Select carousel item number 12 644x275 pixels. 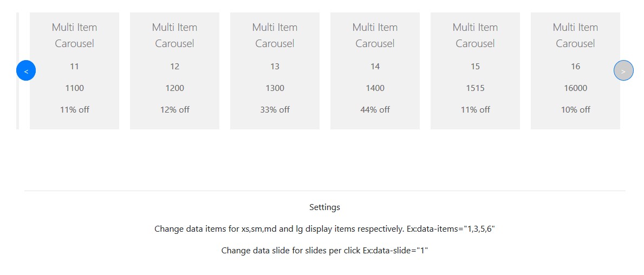(x=174, y=67)
